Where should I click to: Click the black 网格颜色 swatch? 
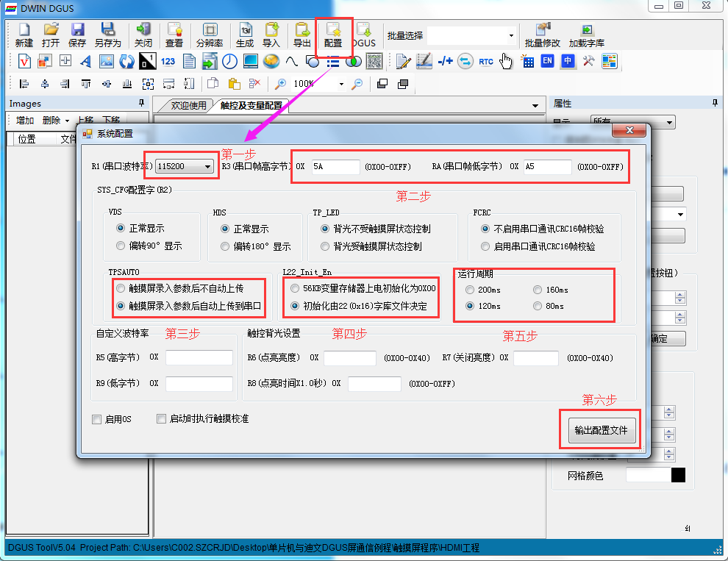[x=678, y=475]
